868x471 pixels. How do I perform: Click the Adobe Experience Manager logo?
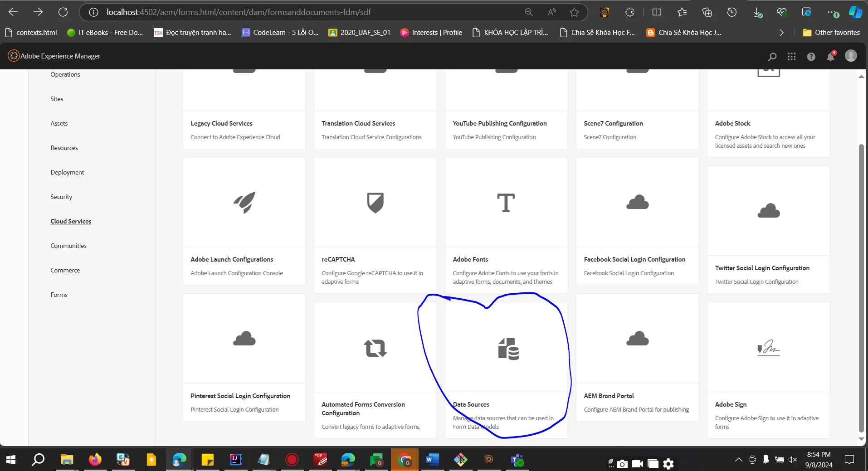click(x=14, y=56)
